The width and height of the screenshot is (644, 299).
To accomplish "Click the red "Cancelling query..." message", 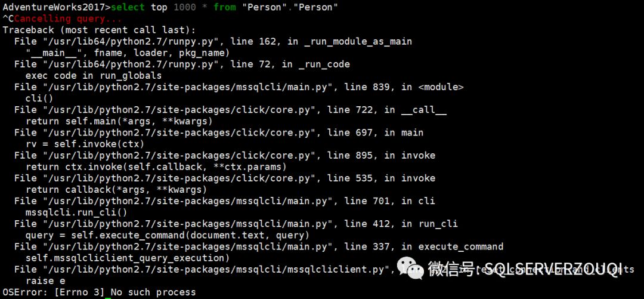I will pyautogui.click(x=68, y=19).
